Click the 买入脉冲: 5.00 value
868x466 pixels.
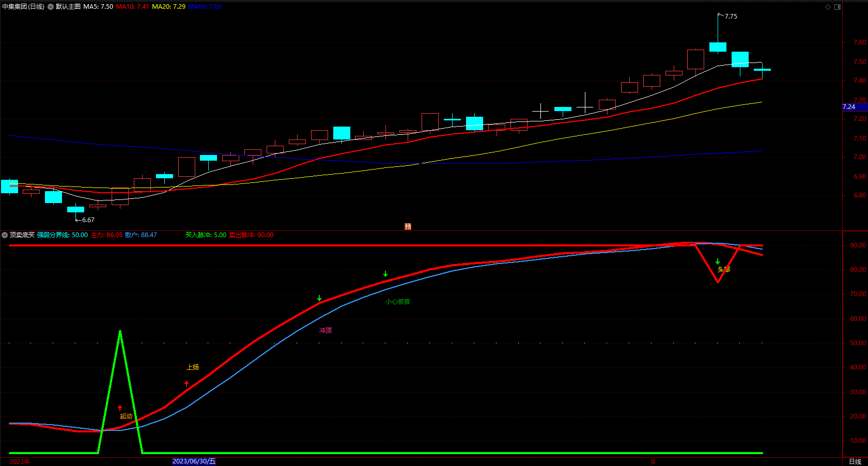[x=206, y=235]
